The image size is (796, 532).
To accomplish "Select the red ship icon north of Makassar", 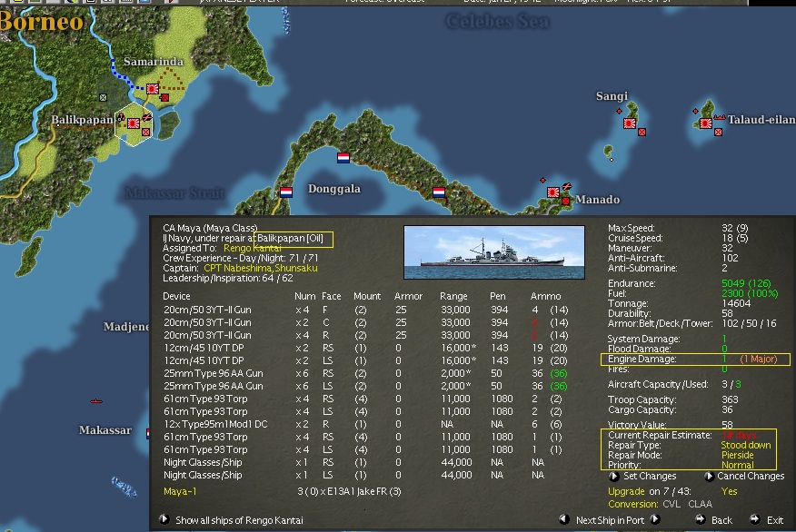I will [96, 401].
